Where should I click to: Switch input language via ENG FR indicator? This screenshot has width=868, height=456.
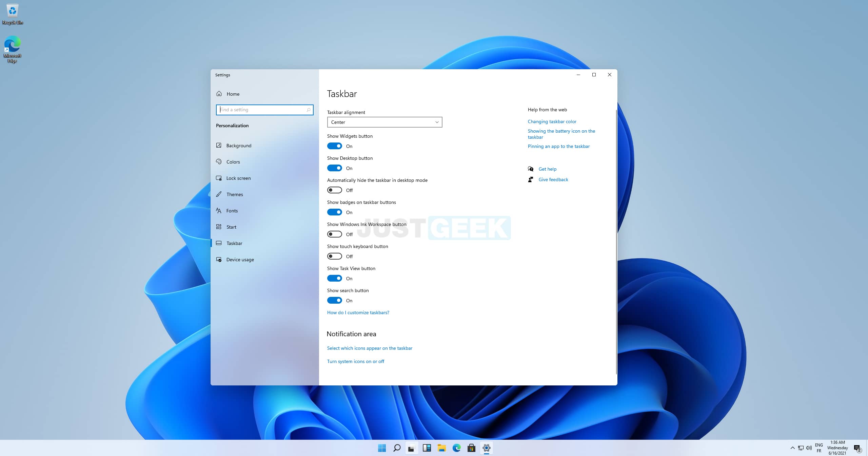(819, 448)
